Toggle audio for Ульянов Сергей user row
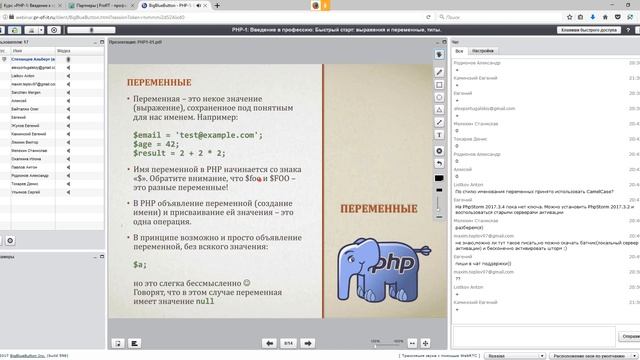Viewport: 640px width, 360px height. 68,192
